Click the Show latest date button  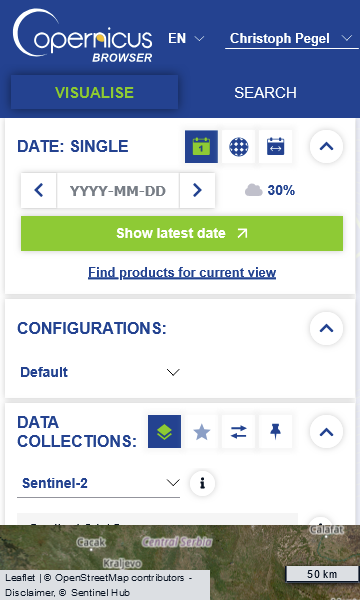click(x=182, y=233)
